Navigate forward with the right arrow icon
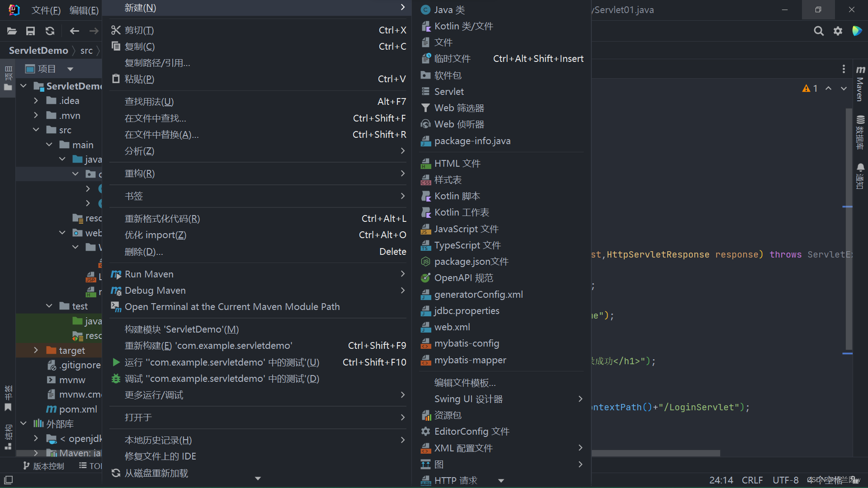 [x=94, y=31]
